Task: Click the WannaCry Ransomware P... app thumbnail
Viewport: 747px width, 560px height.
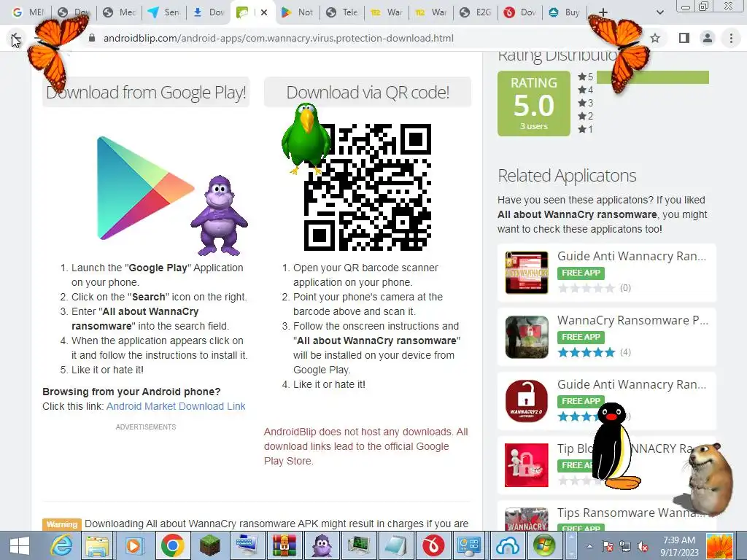Action: pyautogui.click(x=527, y=337)
